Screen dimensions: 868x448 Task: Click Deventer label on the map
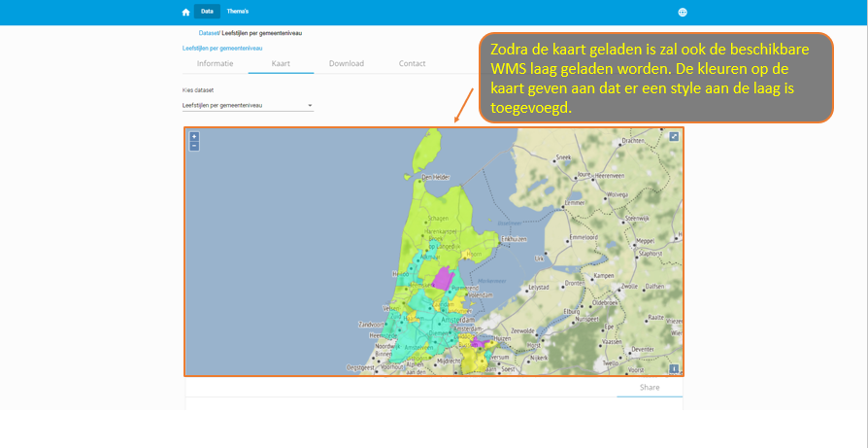pos(644,350)
